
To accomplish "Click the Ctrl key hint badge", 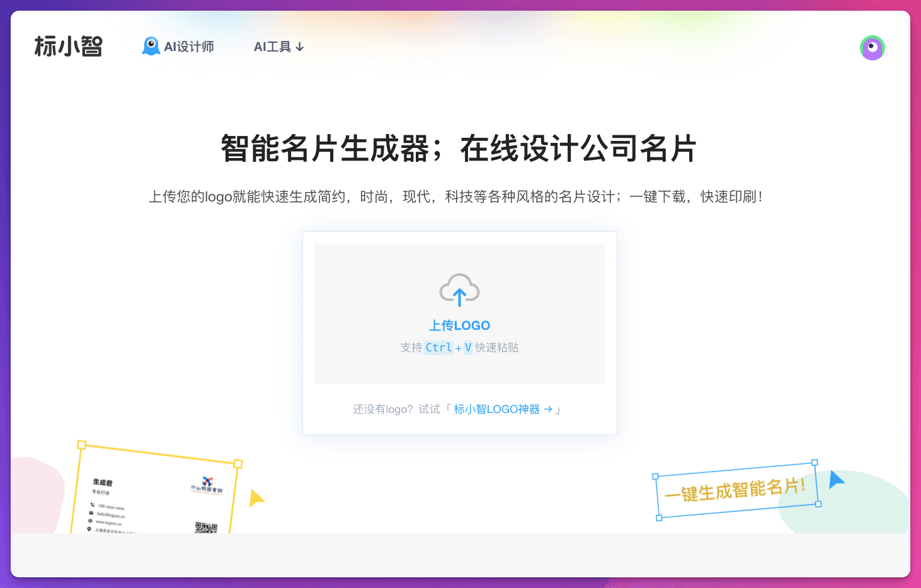I will (x=438, y=348).
